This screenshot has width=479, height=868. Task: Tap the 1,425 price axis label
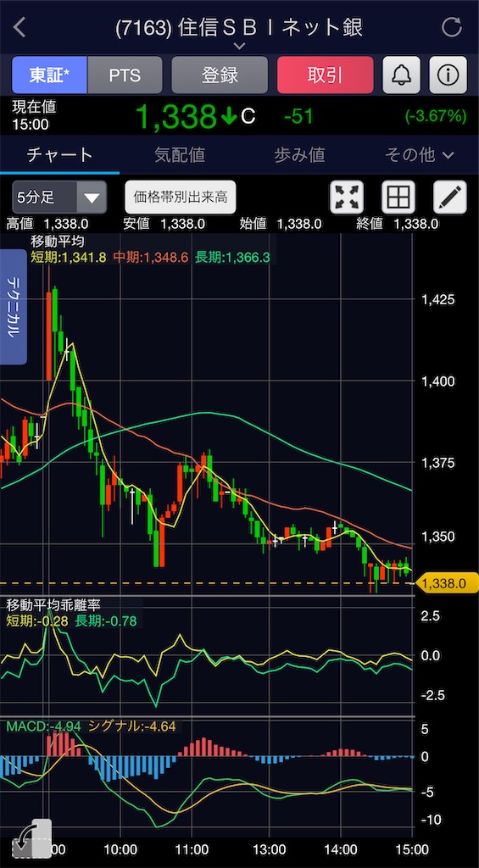(438, 299)
